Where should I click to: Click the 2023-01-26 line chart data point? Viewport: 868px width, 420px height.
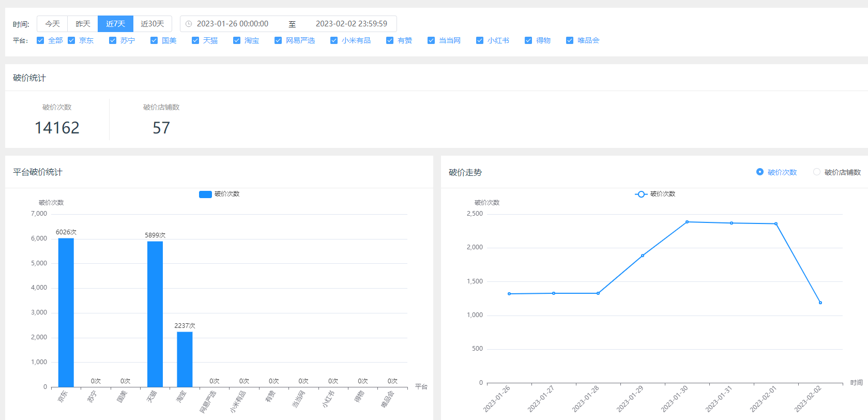(x=509, y=294)
